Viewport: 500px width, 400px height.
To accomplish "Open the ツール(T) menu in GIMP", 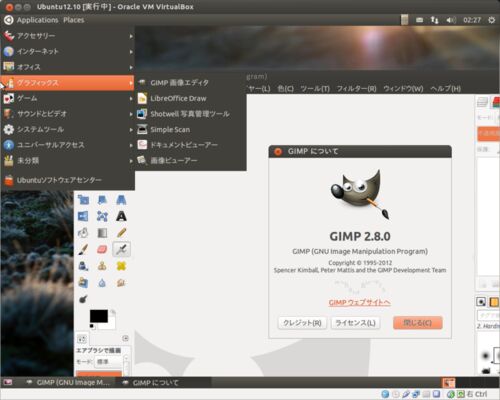I will coord(315,89).
